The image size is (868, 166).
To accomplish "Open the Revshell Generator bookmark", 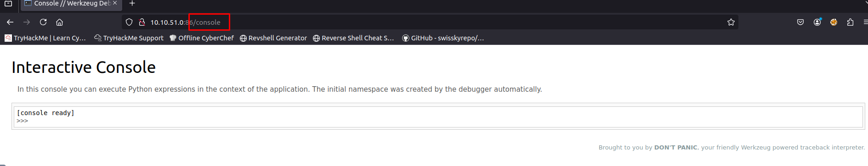I will point(273,38).
